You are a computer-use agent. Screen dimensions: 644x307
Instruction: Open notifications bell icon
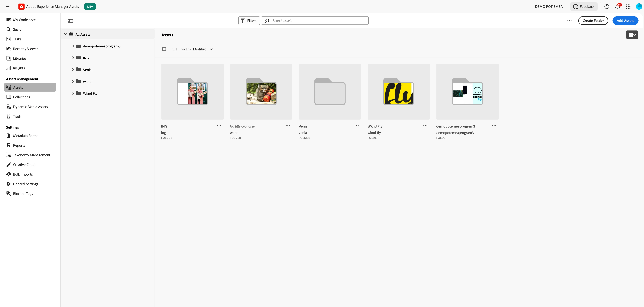pyautogui.click(x=617, y=6)
